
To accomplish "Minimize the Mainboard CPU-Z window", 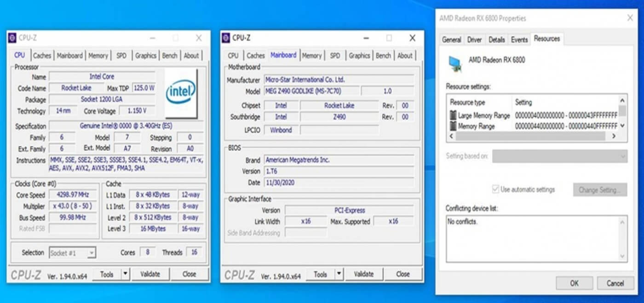I will 367,38.
